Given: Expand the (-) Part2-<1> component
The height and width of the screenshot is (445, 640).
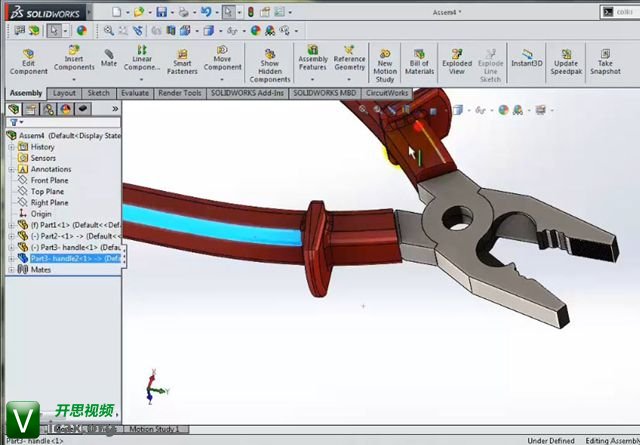Looking at the screenshot, I should click(x=11, y=236).
